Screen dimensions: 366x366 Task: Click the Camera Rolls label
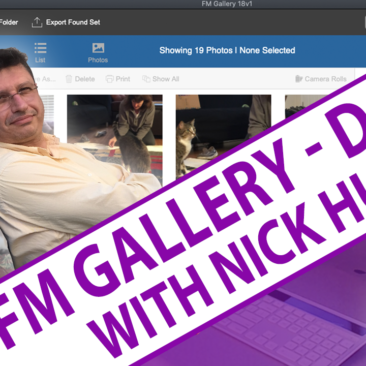[x=326, y=79]
